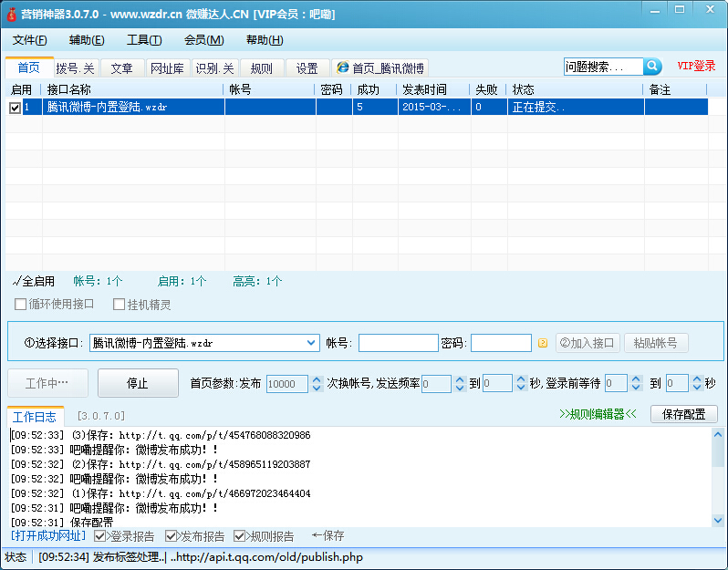Click 发表时间 column header
728x570 pixels.
tap(433, 89)
